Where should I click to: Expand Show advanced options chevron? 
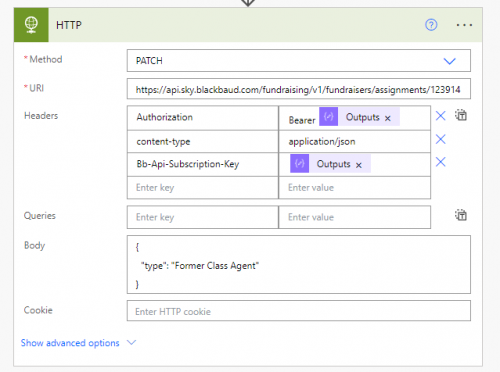coord(132,342)
